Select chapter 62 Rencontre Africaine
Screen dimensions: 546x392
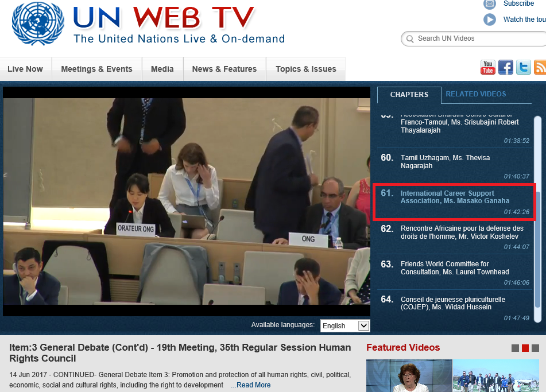point(454,237)
